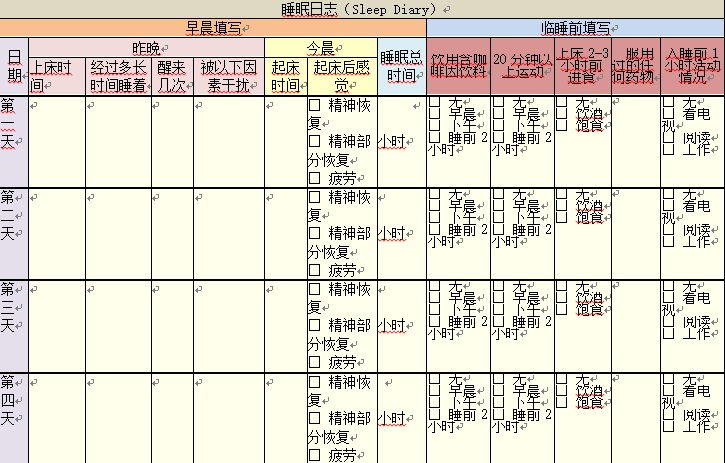Check 精神恢复 box for 第四天
The image size is (725, 463).
(314, 382)
